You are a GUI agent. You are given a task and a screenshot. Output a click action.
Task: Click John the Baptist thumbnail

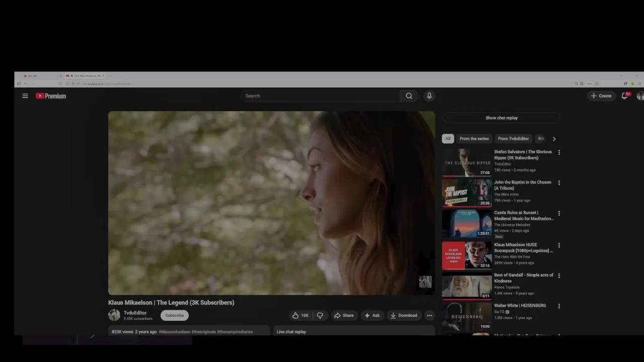click(x=467, y=193)
